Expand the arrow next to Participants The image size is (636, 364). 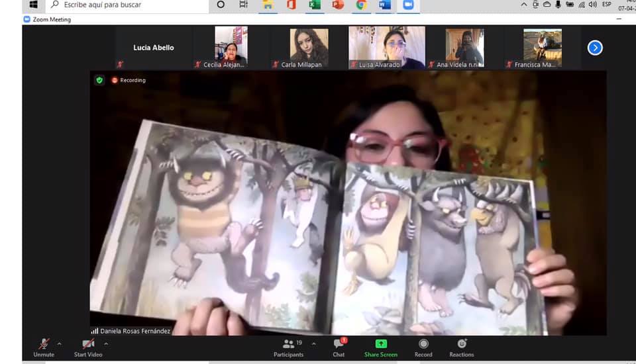pyautogui.click(x=314, y=343)
